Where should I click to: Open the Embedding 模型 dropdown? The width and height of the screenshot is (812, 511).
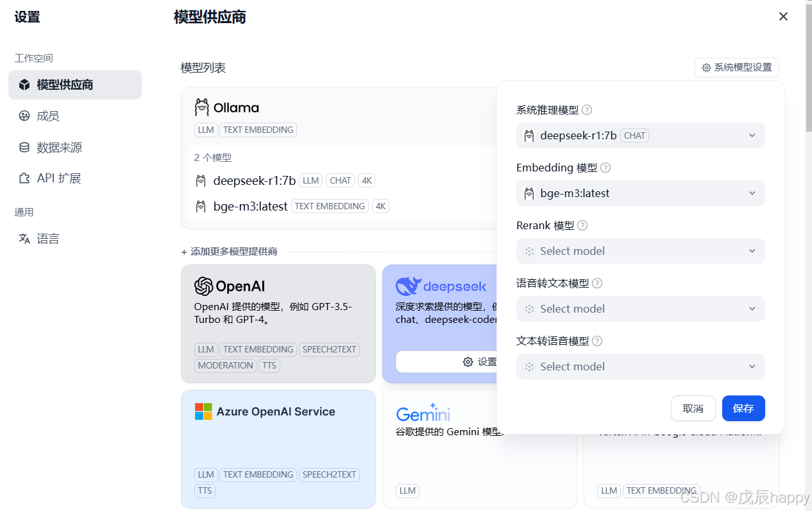pyautogui.click(x=641, y=193)
